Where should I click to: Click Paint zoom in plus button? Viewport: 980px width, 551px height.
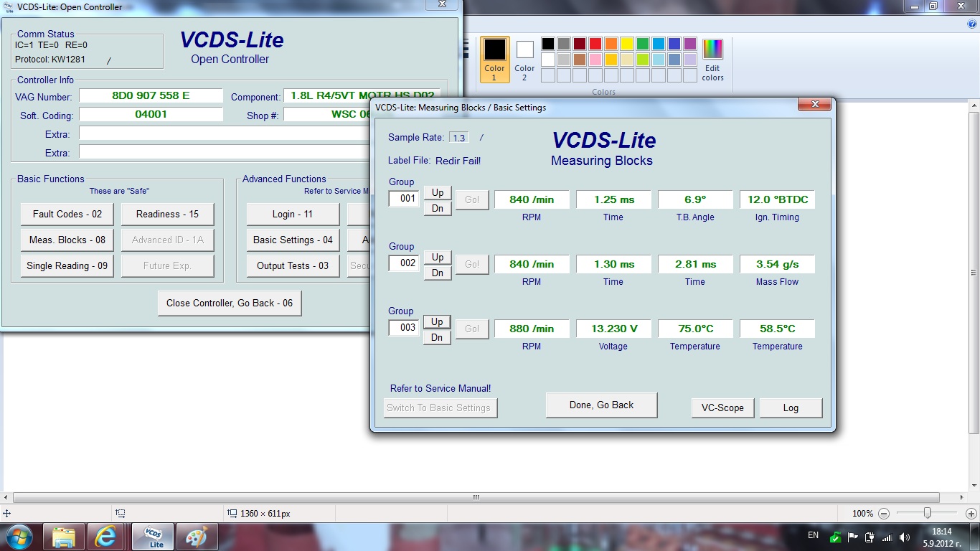(x=971, y=514)
